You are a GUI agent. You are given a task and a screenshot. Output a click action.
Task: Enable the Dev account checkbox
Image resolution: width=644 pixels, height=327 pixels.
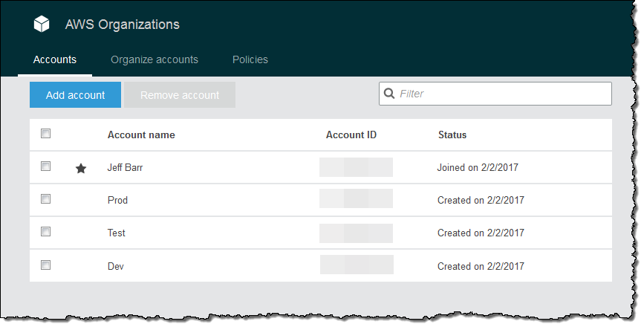point(46,265)
